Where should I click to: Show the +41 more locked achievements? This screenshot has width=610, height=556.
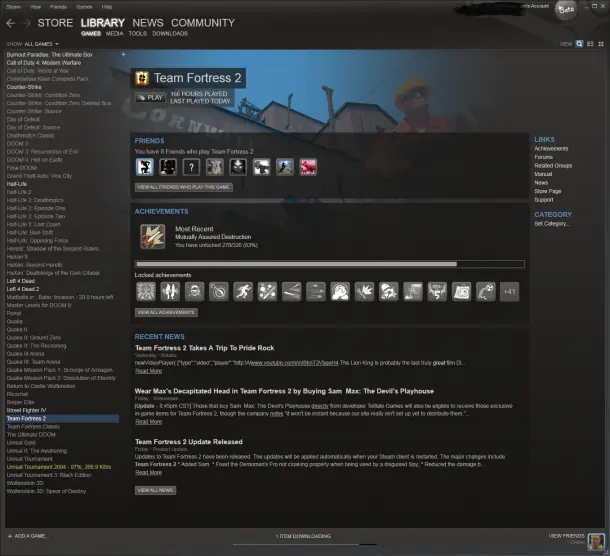coord(509,292)
